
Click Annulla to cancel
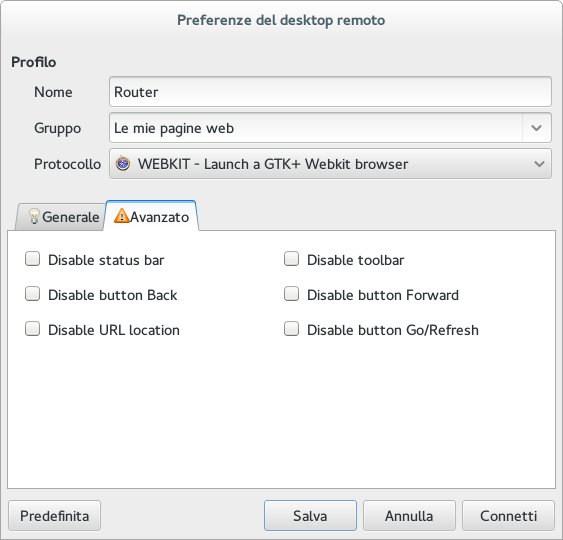[x=409, y=516]
